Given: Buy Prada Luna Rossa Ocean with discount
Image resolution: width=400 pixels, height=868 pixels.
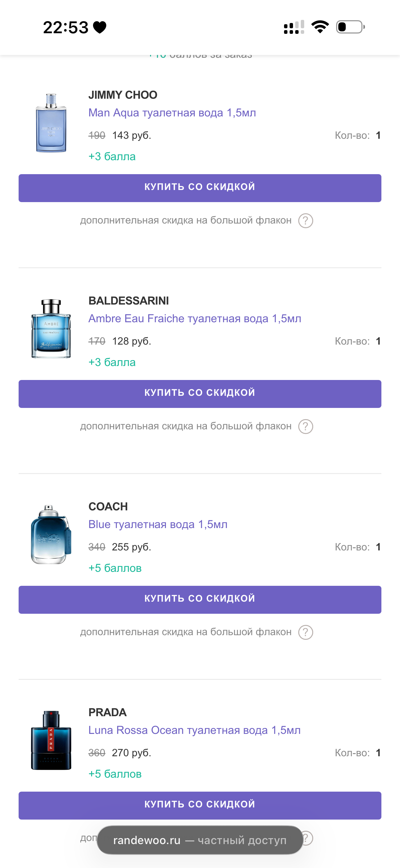Looking at the screenshot, I should pos(200,806).
